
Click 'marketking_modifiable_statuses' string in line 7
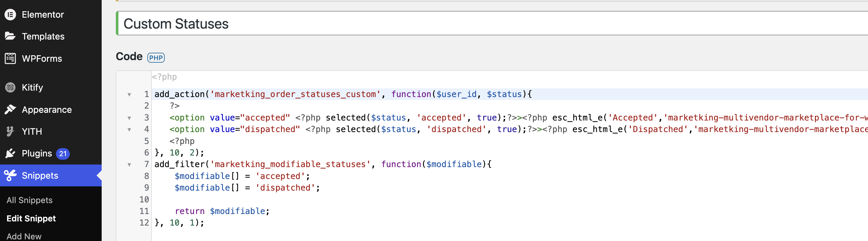pos(291,164)
